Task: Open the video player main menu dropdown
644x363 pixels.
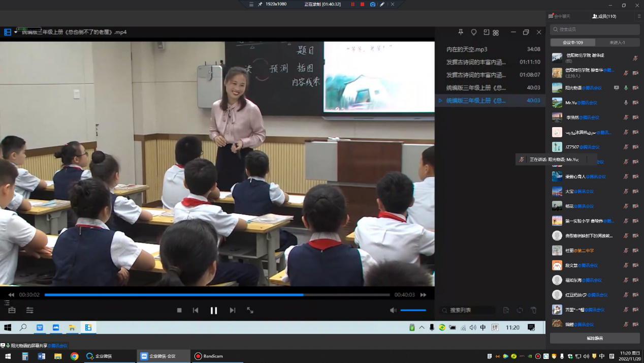Action: [x=15, y=32]
